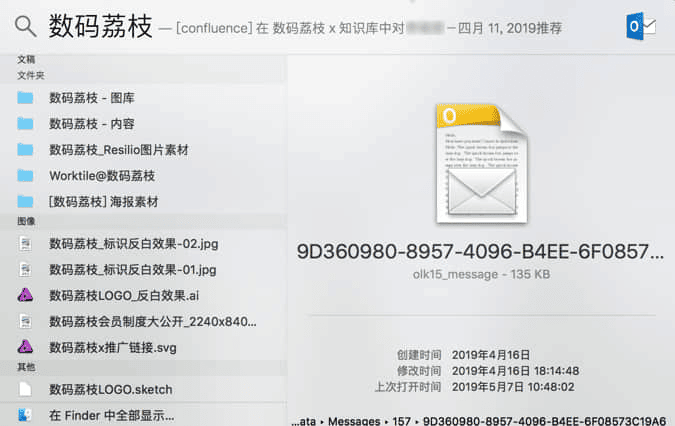Click purple icon of 数码荔枝x推广链接.svg
Screen dimensions: 675x426
click(x=25, y=347)
